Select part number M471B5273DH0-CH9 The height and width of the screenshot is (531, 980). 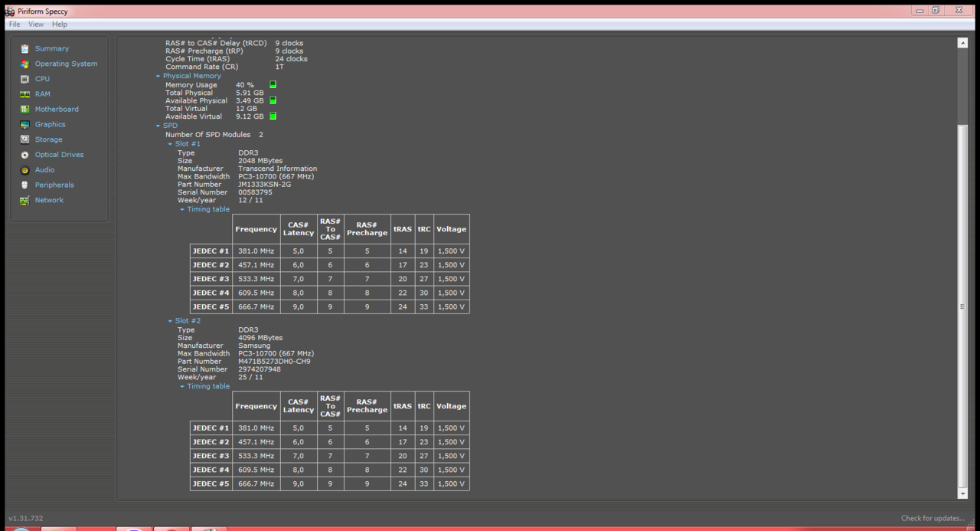coord(274,362)
